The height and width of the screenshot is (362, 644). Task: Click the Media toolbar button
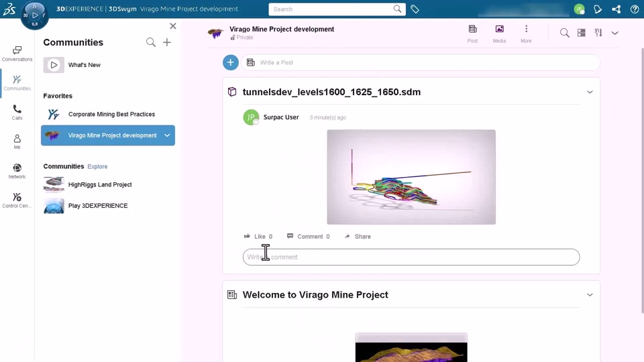point(499,34)
